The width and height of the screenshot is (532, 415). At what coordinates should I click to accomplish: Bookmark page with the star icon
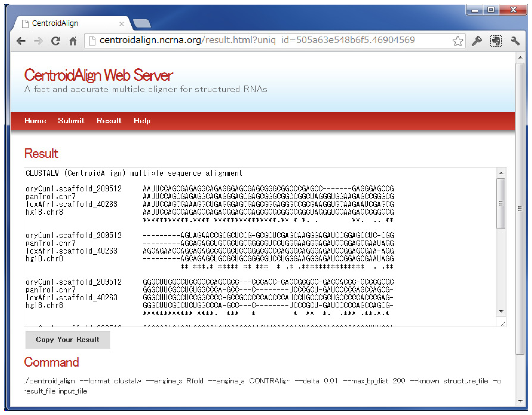point(458,41)
